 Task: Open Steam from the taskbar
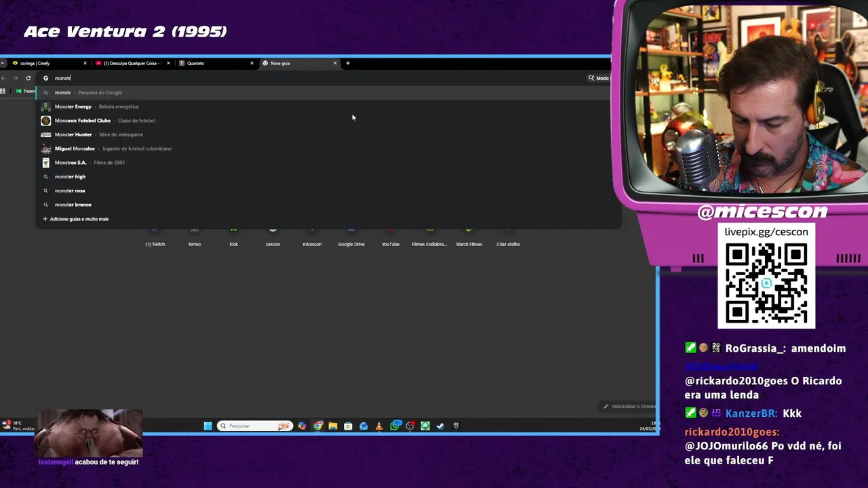point(440,426)
